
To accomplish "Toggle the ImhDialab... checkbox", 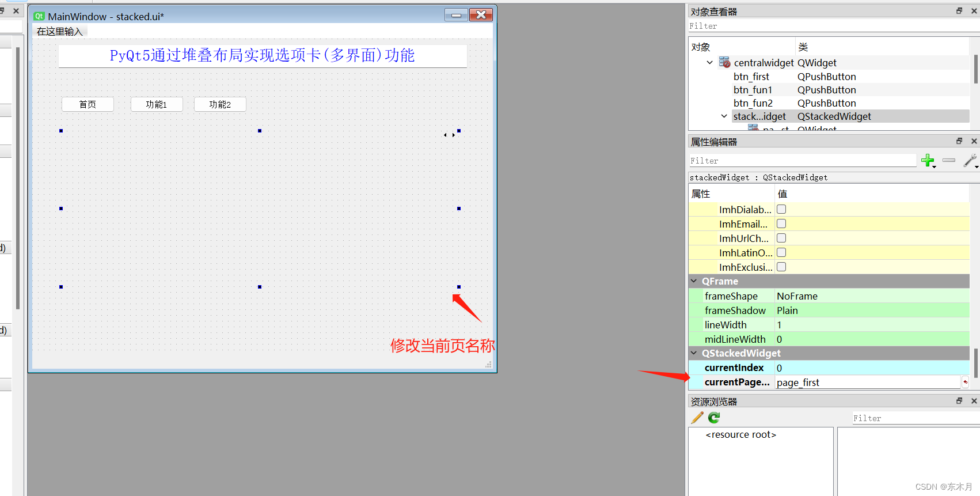I will [781, 209].
